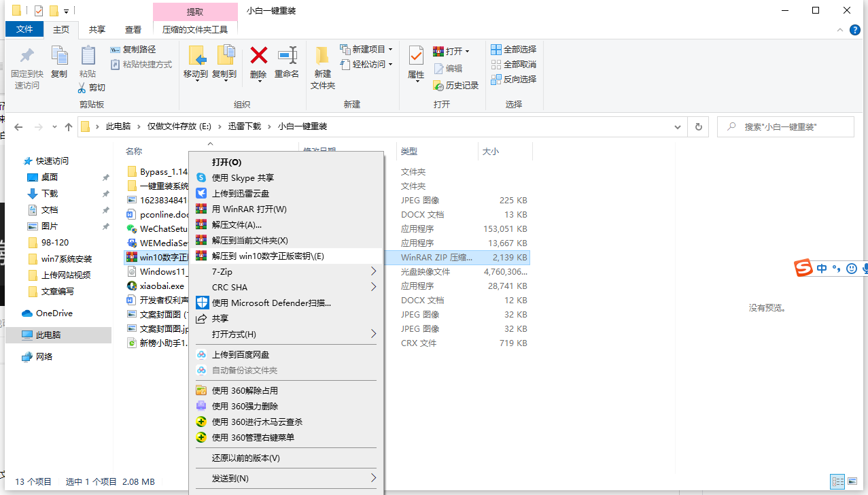Click the 历史记录 history icon

[457, 85]
